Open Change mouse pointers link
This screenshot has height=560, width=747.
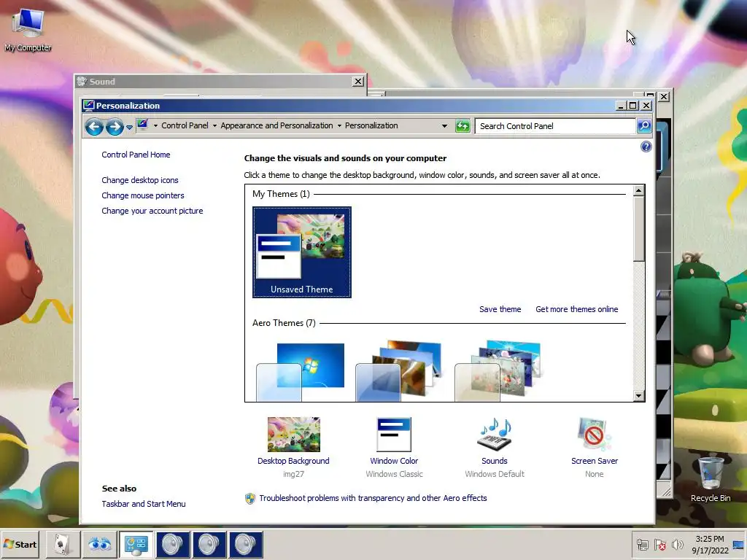tap(142, 195)
